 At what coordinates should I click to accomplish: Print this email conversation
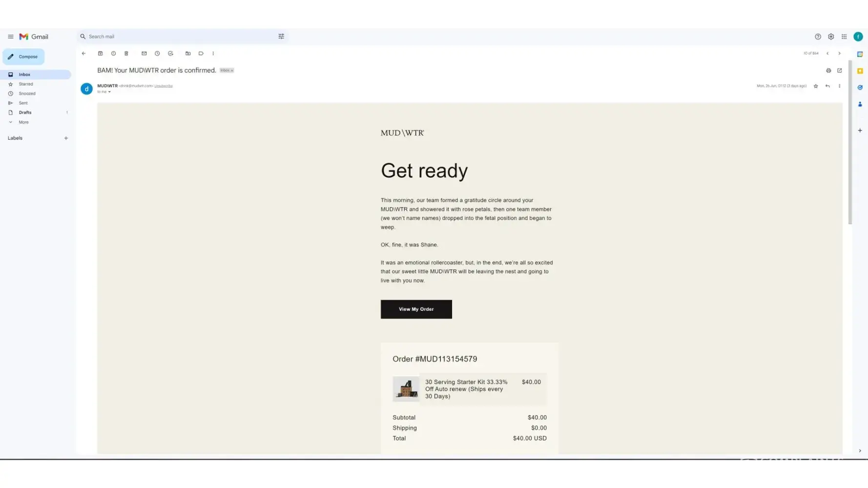coord(828,71)
